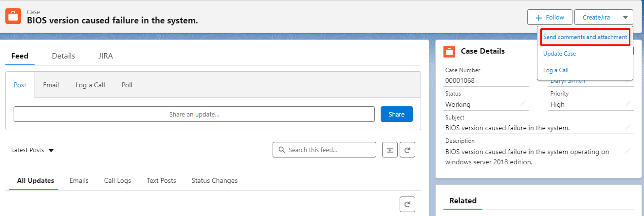This screenshot has height=216, width=644.
Task: Edit Status field via pencil icon
Action: tap(523, 104)
